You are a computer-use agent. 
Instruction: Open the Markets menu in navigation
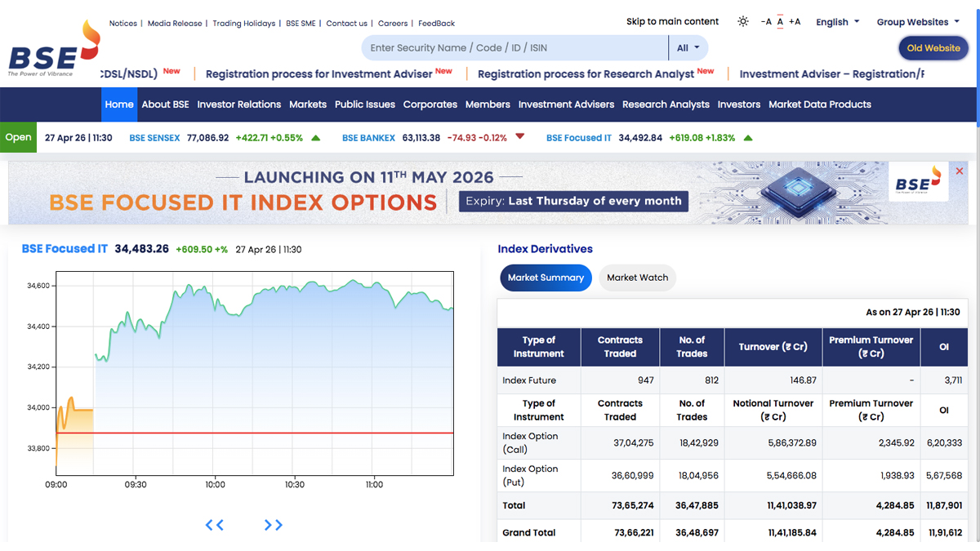308,104
